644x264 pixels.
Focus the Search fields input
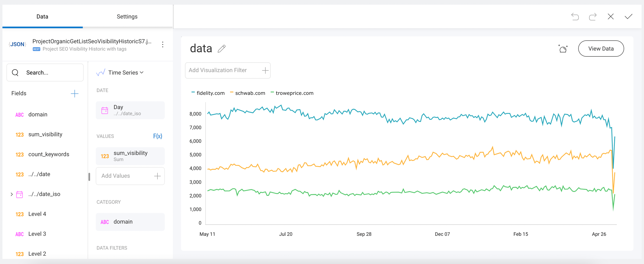click(45, 73)
